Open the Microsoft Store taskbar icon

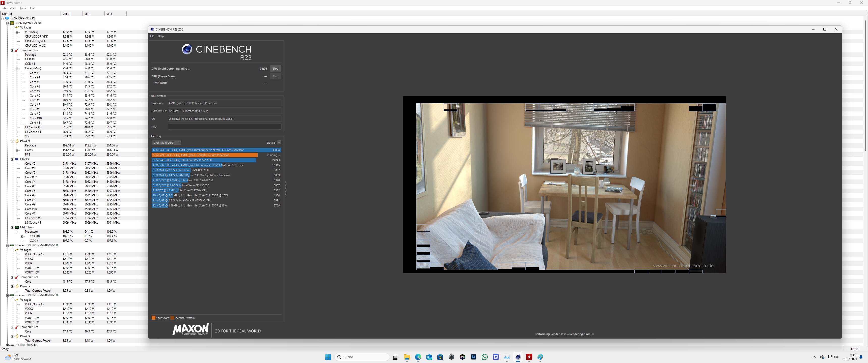(440, 357)
